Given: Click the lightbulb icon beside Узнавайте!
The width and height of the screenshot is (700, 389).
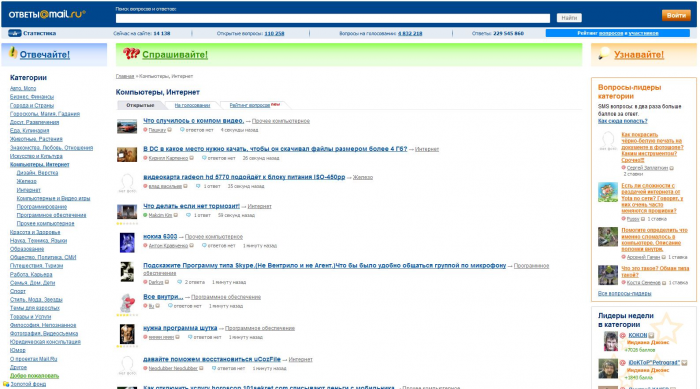Looking at the screenshot, I should click(x=604, y=54).
